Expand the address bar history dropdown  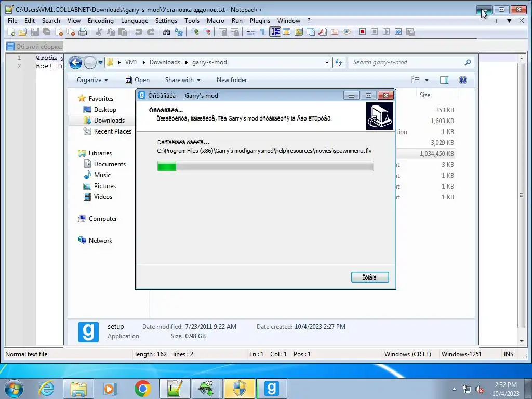tap(327, 63)
